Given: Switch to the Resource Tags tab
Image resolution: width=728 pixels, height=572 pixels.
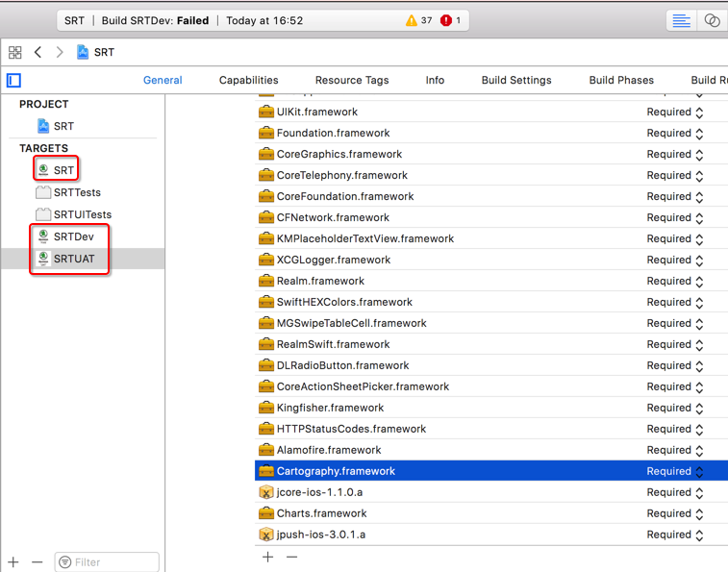Looking at the screenshot, I should (x=352, y=80).
